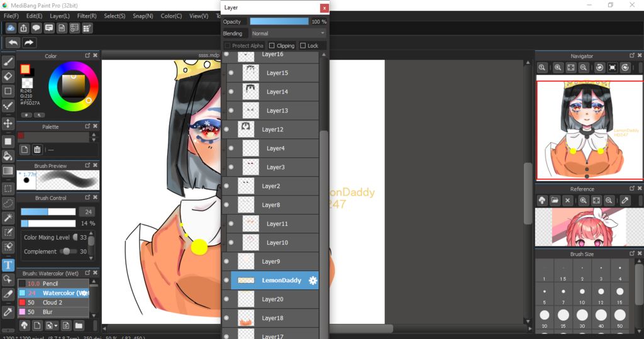
Task: Open the Color menu
Action: pyautogui.click(x=171, y=16)
